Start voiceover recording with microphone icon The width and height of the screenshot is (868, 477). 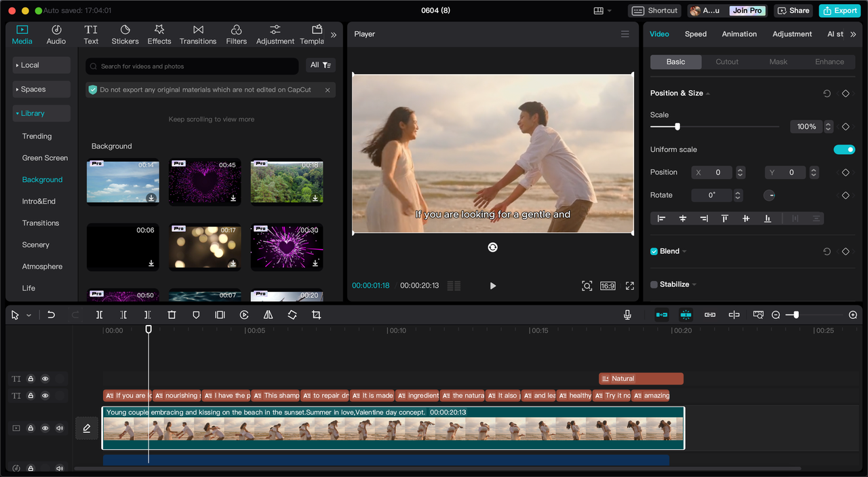tap(627, 315)
